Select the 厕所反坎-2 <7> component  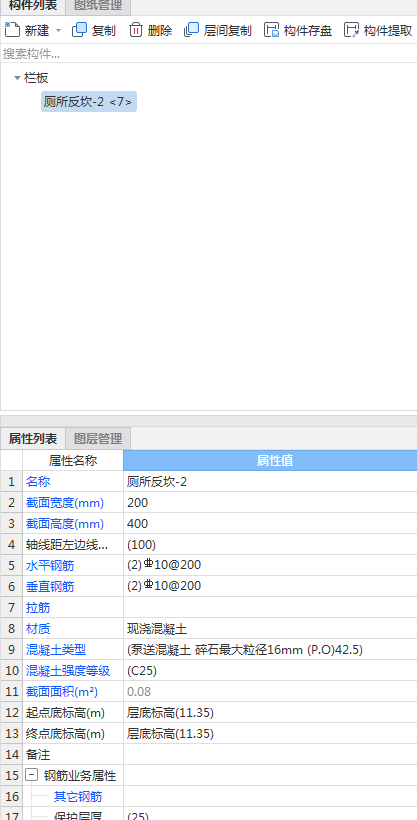pyautogui.click(x=89, y=101)
